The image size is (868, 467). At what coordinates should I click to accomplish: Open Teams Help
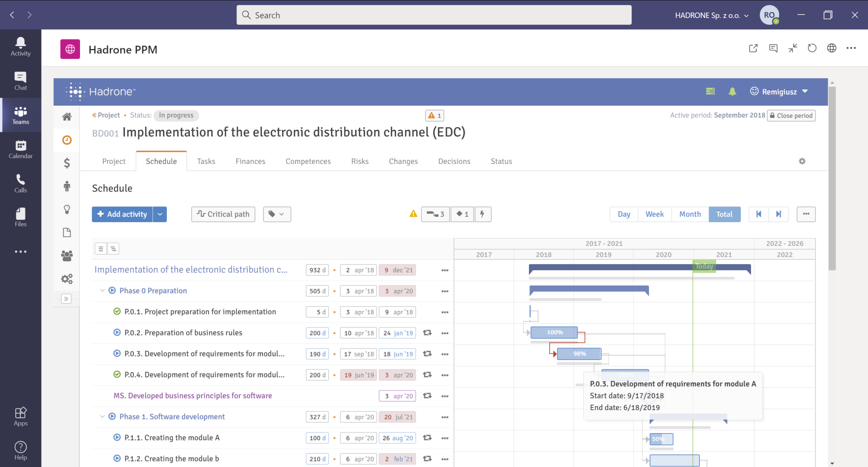tap(20, 451)
